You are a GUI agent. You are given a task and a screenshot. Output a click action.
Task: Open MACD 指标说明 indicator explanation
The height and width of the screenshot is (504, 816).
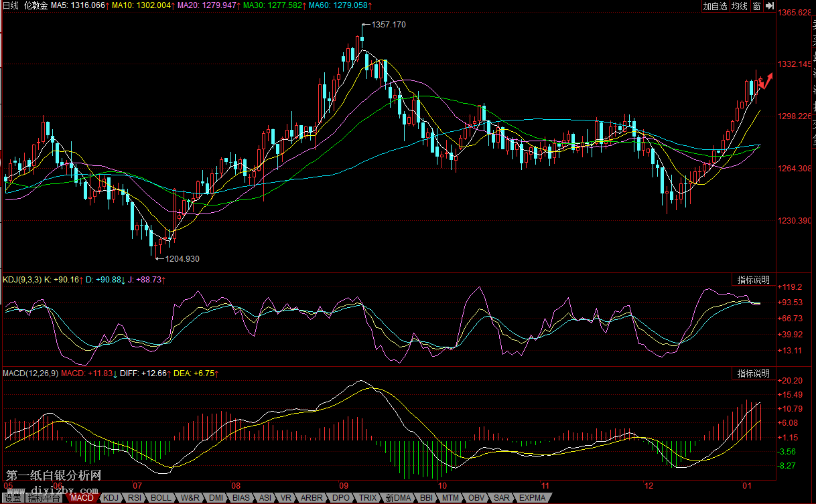(754, 373)
